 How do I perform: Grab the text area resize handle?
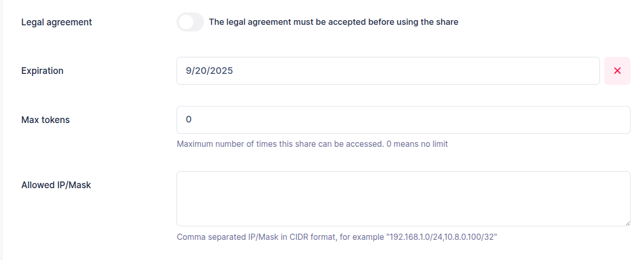point(627,223)
